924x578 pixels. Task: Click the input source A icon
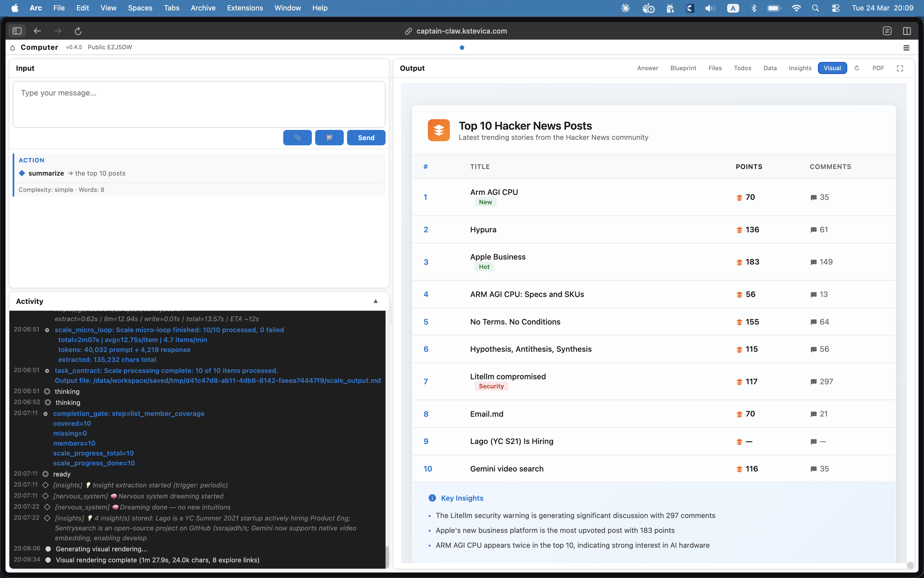(x=733, y=8)
